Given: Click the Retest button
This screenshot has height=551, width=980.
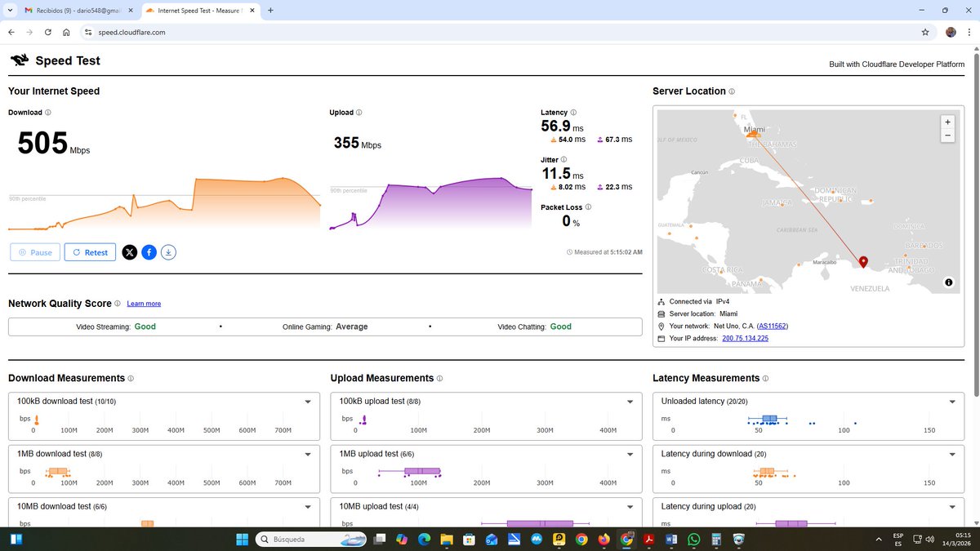Looking at the screenshot, I should coord(90,252).
